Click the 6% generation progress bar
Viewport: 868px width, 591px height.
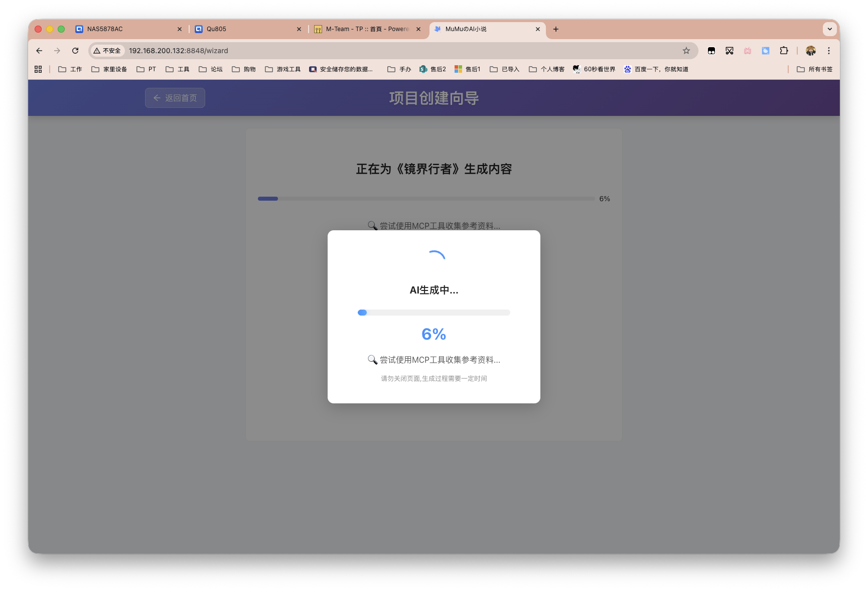433,313
